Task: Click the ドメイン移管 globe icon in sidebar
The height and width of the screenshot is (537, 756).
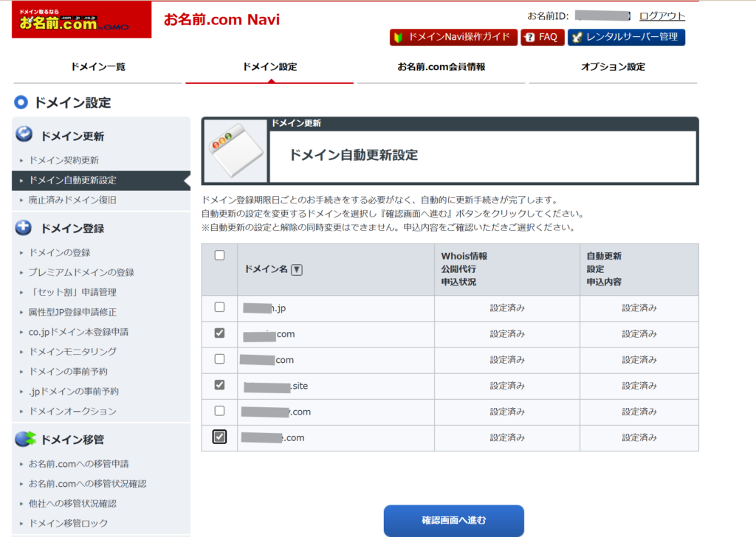Action: 25,438
